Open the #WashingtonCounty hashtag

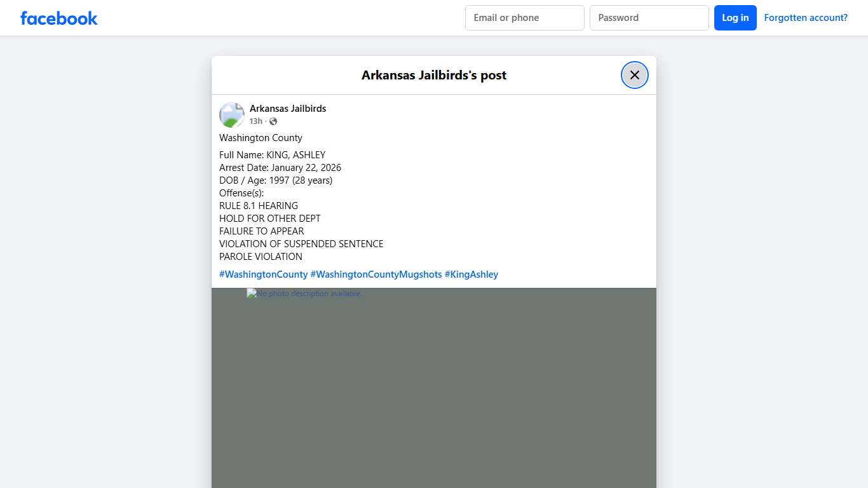click(x=263, y=274)
